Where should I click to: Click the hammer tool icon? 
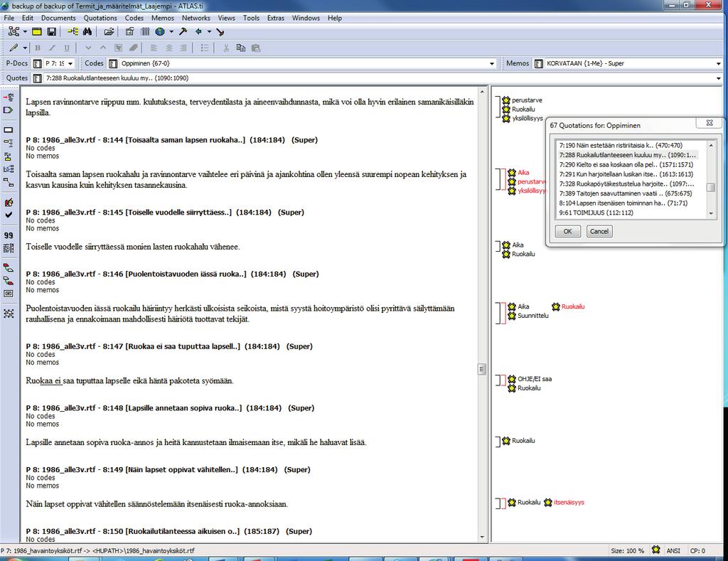pyautogui.click(x=183, y=31)
